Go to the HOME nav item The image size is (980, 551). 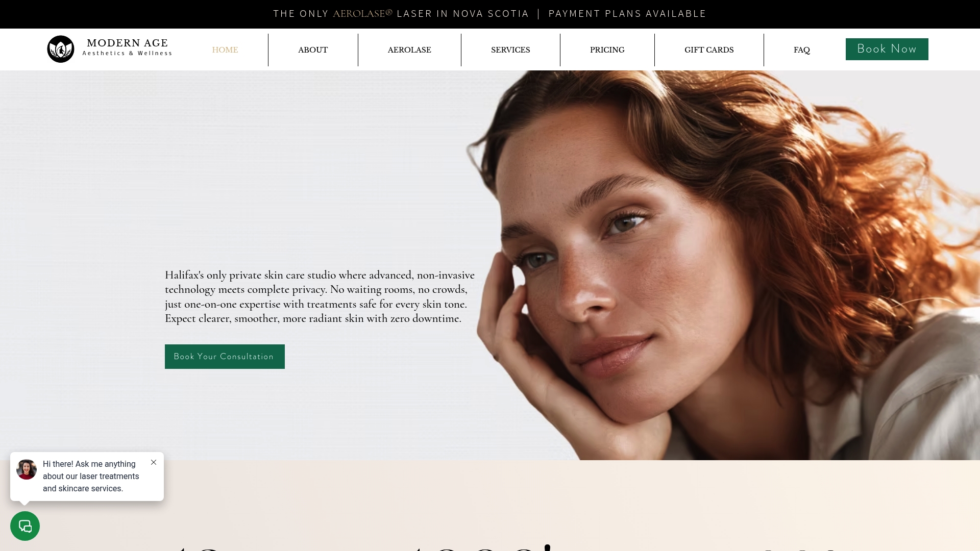click(x=225, y=50)
